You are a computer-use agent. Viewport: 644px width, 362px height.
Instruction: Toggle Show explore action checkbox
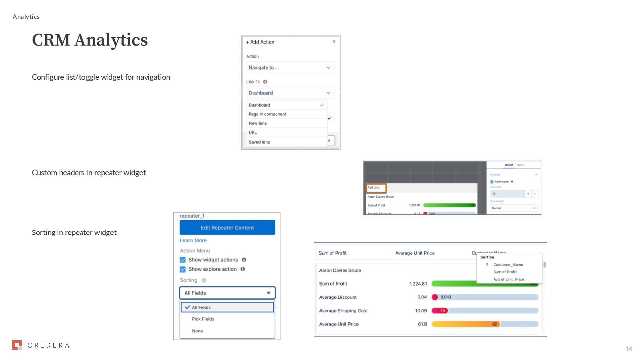point(183,269)
